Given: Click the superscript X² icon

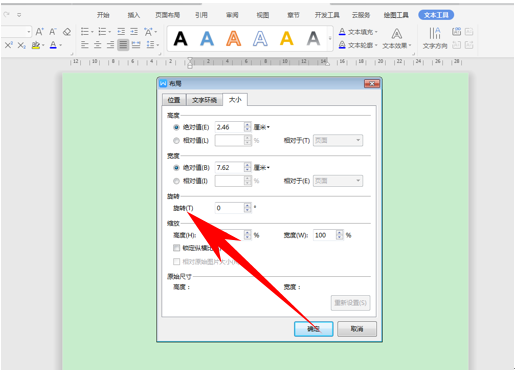Looking at the screenshot, I should point(8,45).
